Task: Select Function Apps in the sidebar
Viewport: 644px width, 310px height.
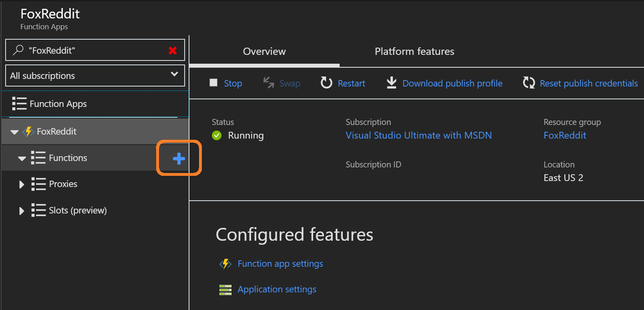Action: pyautogui.click(x=58, y=104)
